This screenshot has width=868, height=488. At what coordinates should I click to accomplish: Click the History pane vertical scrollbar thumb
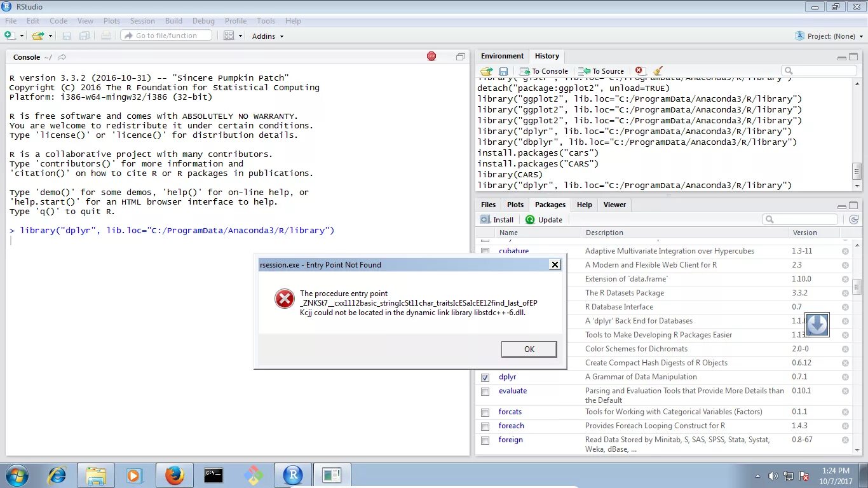[857, 172]
